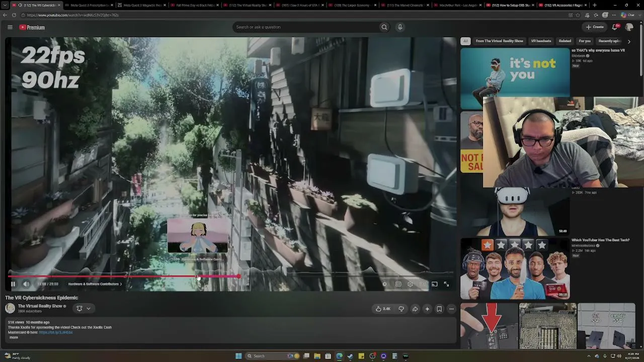Viewport: 644px width, 362px height.
Task: Open 'Which YouTuber Has The Best Tech?' title
Action: tap(600, 240)
